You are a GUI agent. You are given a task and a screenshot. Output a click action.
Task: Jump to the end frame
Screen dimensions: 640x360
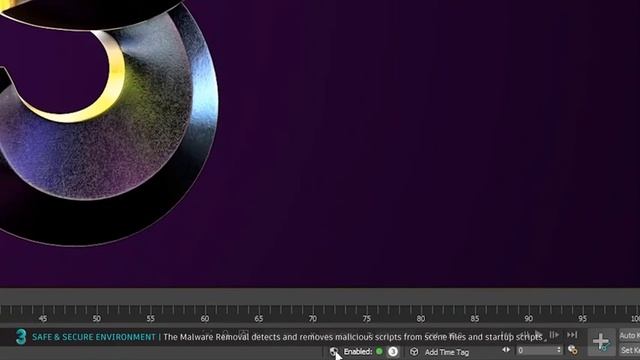(x=572, y=335)
